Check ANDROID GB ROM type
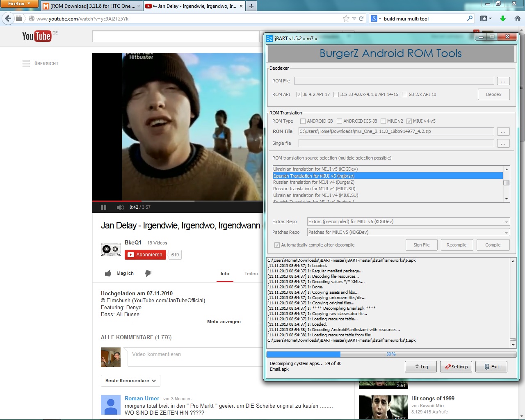This screenshot has height=420, width=525. pyautogui.click(x=303, y=121)
